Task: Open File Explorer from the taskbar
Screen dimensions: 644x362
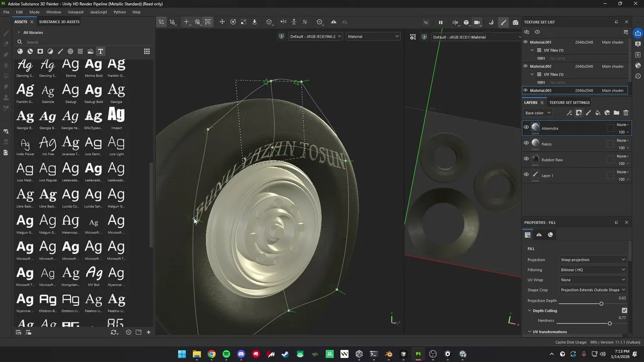Action: 197,354
